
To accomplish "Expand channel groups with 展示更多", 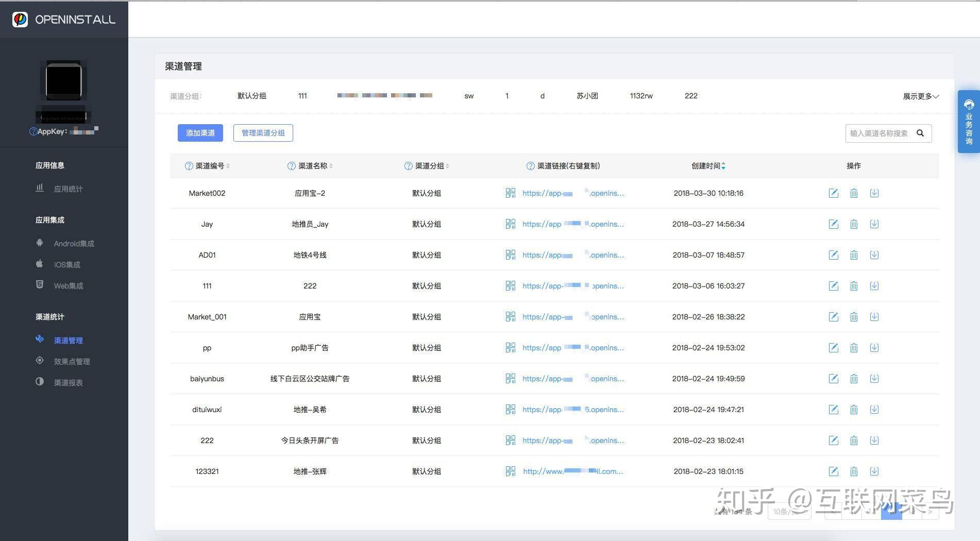I will coord(920,96).
